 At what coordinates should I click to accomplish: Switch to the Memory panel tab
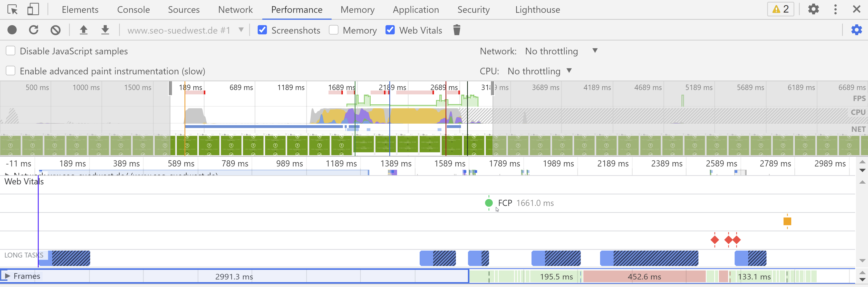[357, 9]
